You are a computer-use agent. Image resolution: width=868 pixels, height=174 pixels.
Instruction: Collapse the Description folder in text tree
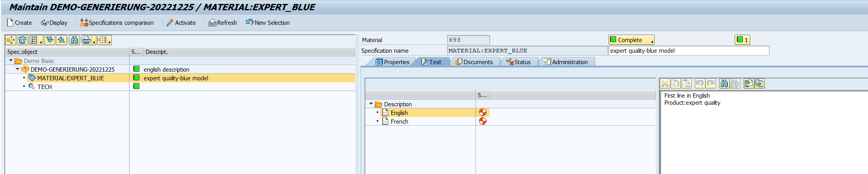[x=371, y=104]
